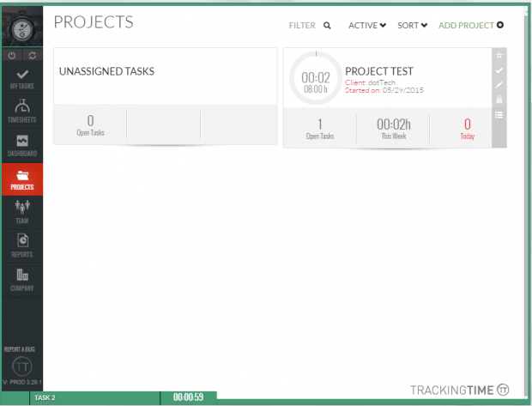This screenshot has width=532, height=406.
Task: Open the Company section
Action: coord(22,280)
